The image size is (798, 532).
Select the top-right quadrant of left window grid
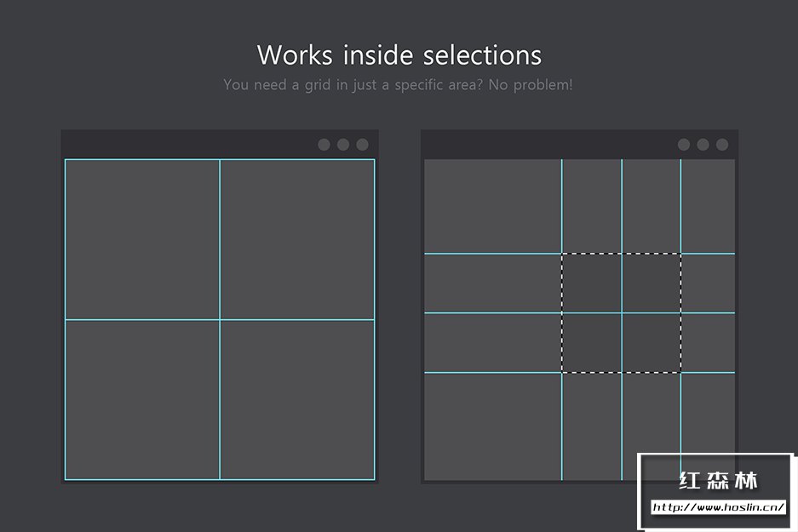[297, 239]
